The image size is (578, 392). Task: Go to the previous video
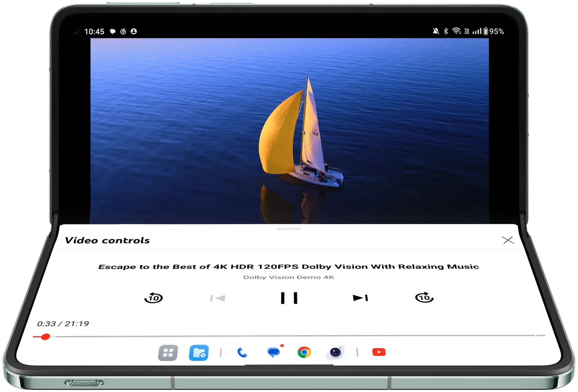pos(218,298)
